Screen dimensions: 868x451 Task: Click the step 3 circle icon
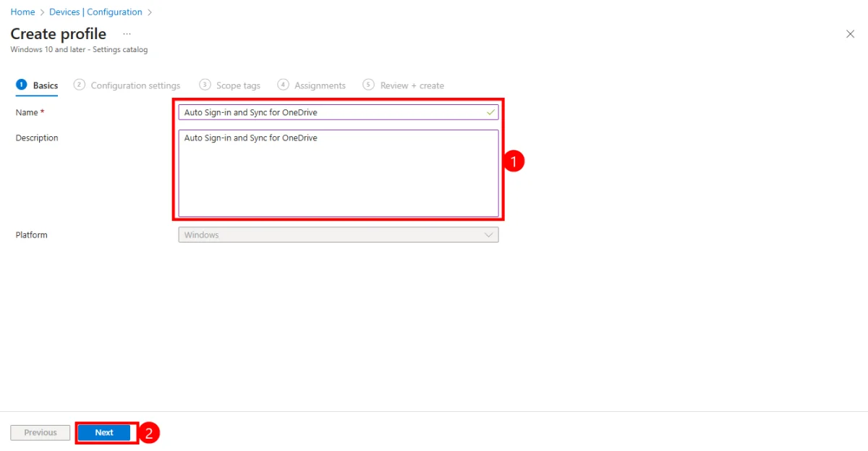point(205,85)
